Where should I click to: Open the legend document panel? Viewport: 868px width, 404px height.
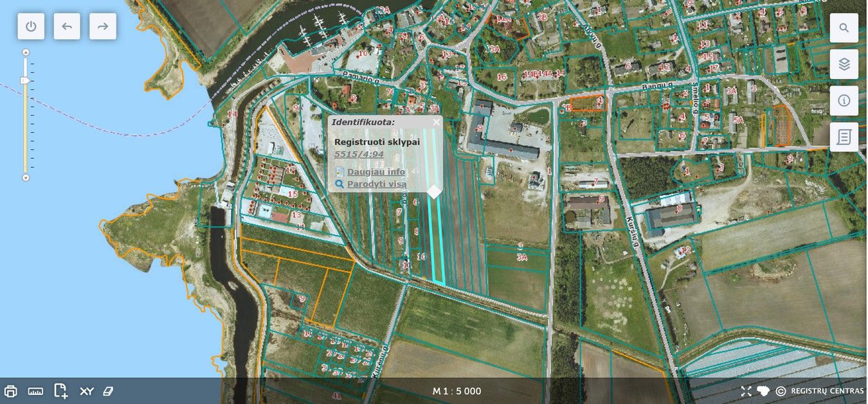click(x=844, y=137)
